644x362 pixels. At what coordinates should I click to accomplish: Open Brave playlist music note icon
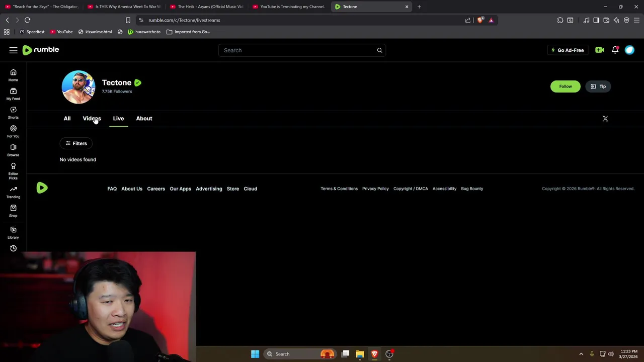coord(586,20)
